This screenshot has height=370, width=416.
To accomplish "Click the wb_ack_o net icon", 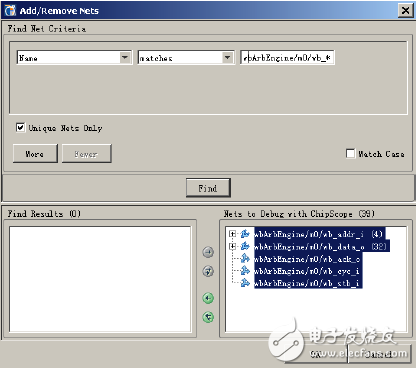I will point(245,259).
